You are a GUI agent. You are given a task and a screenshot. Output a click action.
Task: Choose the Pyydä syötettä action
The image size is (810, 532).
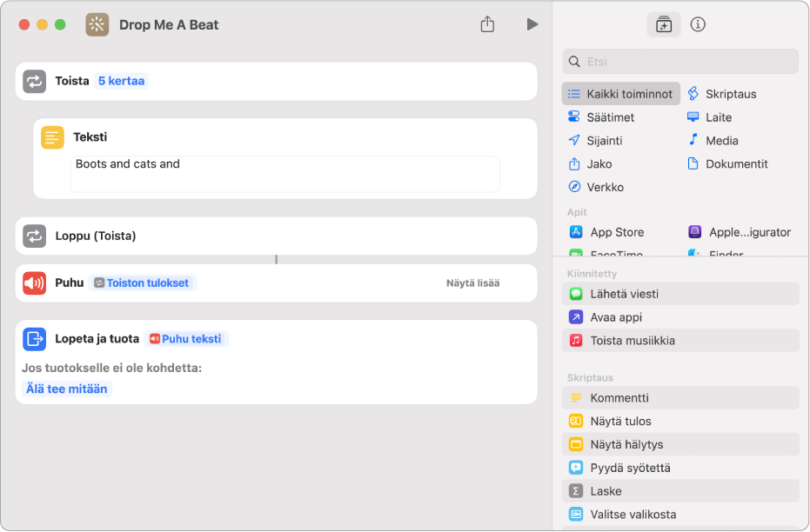(x=680, y=468)
